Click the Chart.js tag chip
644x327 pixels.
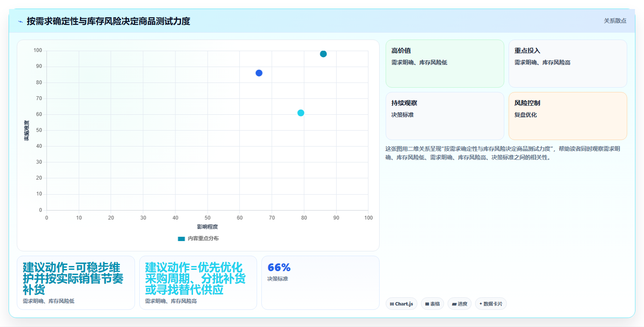click(x=401, y=304)
